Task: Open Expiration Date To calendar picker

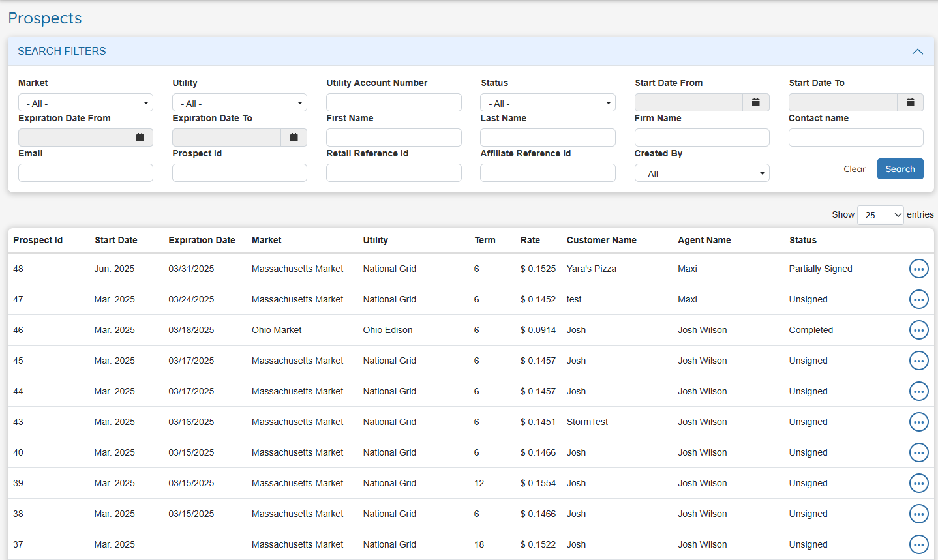Action: point(294,138)
